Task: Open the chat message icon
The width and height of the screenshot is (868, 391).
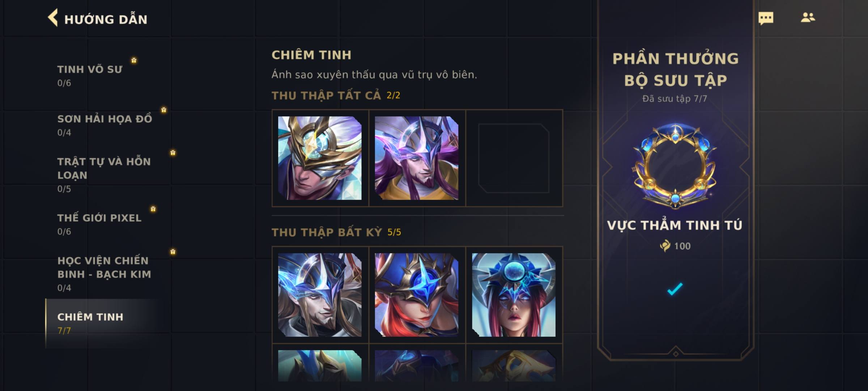Action: (x=766, y=18)
